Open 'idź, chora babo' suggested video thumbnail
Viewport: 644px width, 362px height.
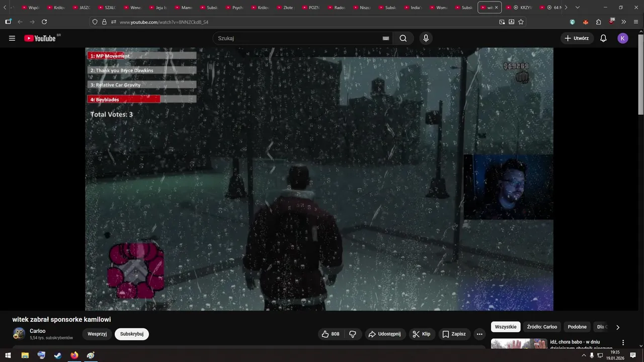click(x=519, y=344)
